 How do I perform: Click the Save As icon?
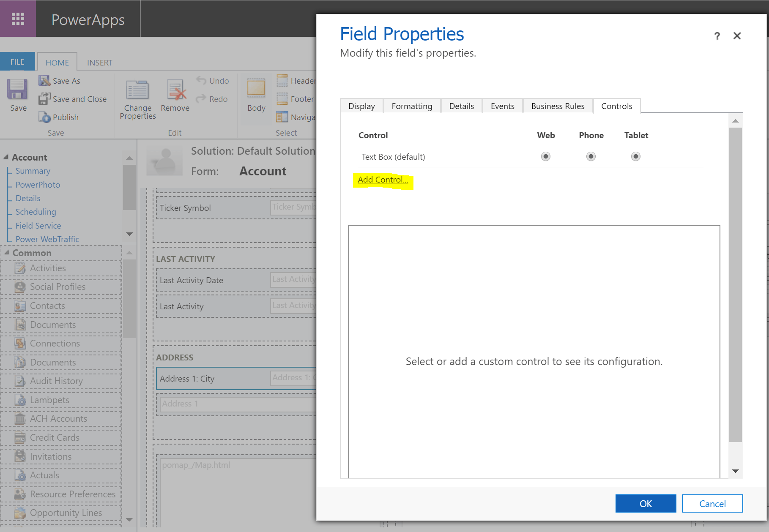tap(44, 81)
